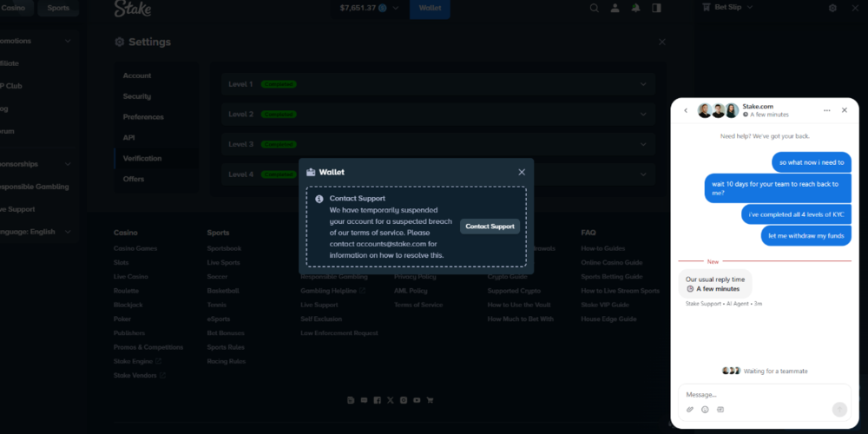This screenshot has height=434, width=868.
Task: Click the paperclip attachment icon in chat
Action: pos(690,410)
